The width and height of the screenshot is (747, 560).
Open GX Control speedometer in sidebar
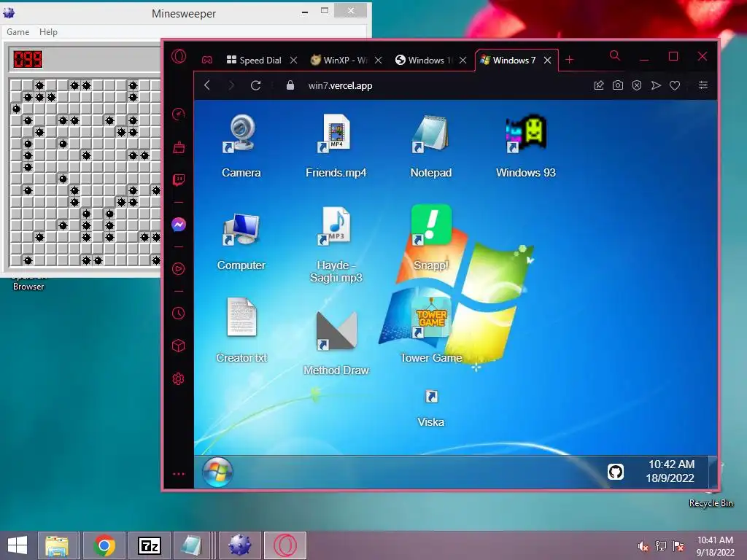pyautogui.click(x=179, y=114)
